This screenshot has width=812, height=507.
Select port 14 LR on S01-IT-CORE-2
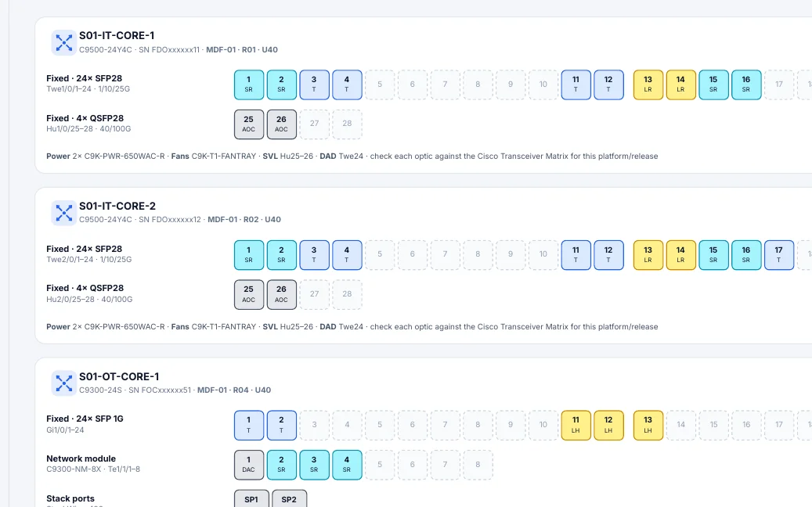680,255
